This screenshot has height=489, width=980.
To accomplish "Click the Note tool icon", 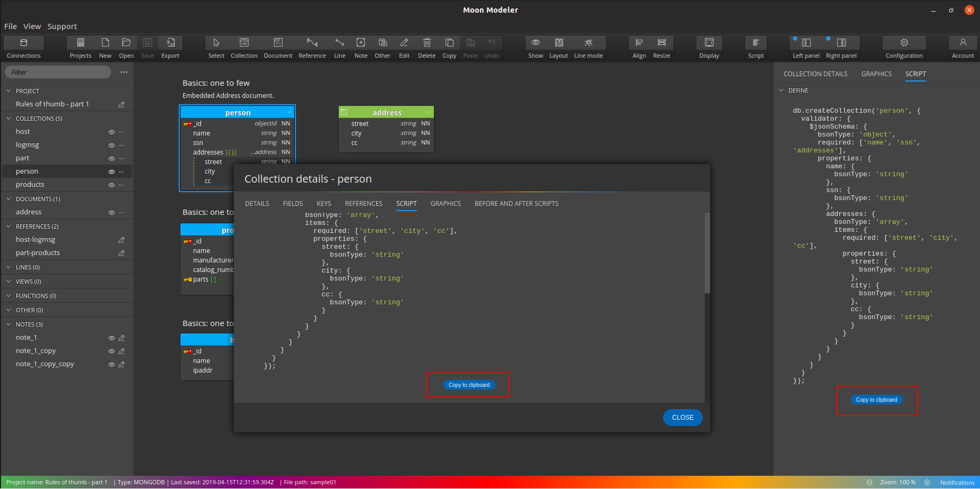I will [361, 43].
